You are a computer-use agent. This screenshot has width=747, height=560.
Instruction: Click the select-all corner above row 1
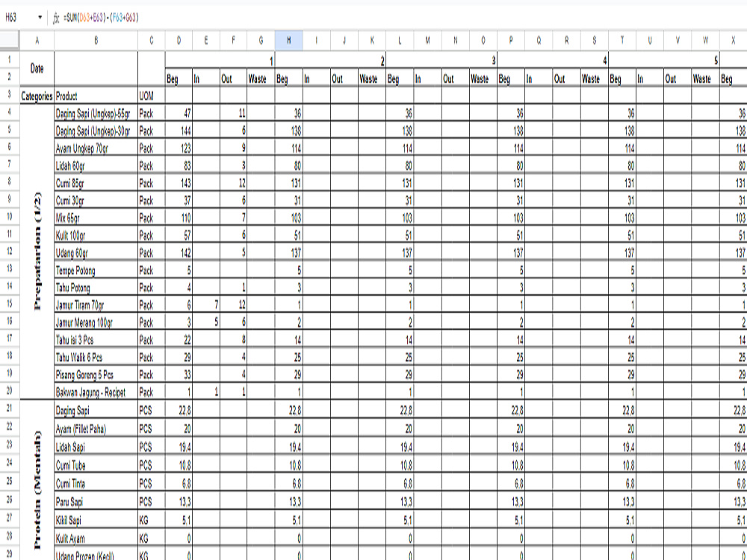[x=10, y=41]
